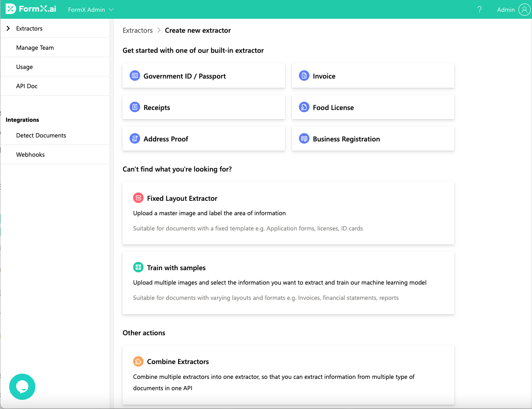Select the Combine Extractors title
The height and width of the screenshot is (409, 532).
(178, 361)
